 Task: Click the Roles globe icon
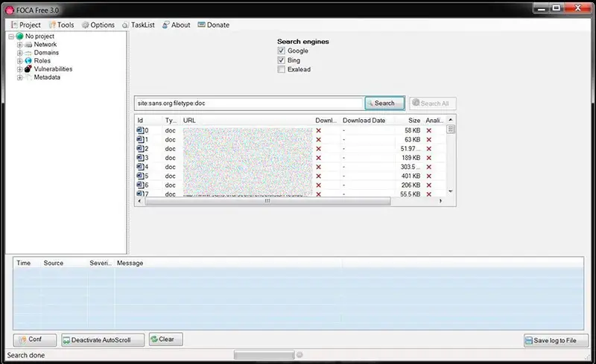point(28,61)
